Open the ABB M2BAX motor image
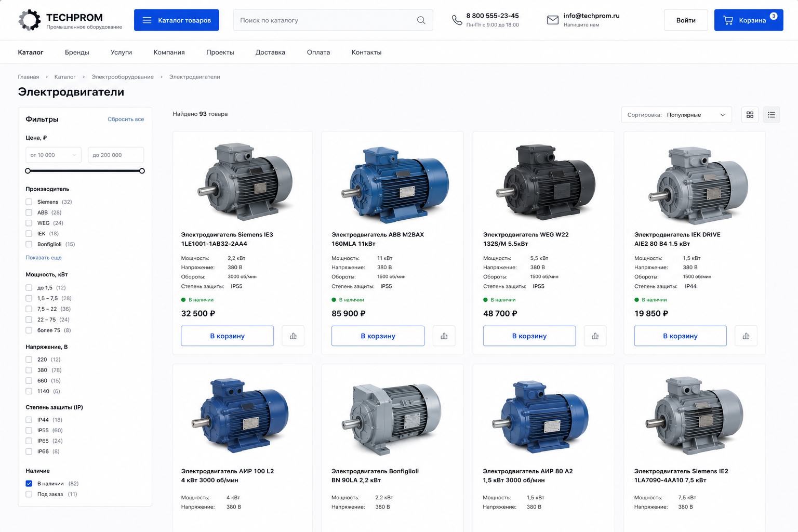Screen dimensions: 798x532 pyautogui.click(x=395, y=184)
